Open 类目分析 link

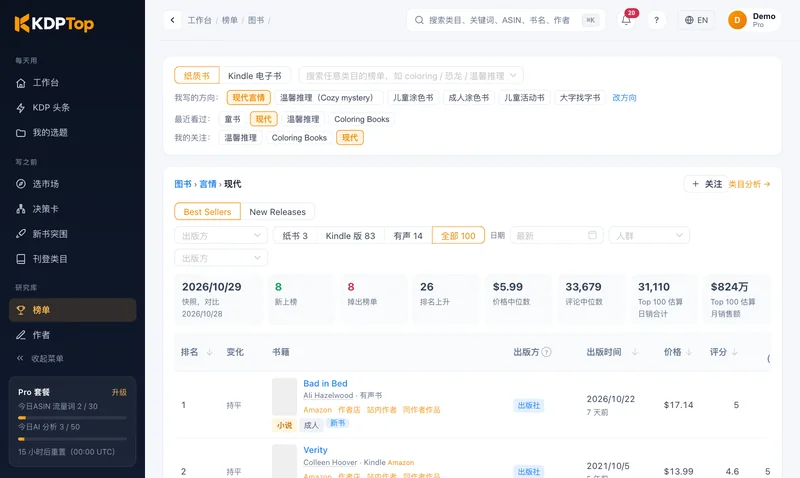[x=749, y=184]
